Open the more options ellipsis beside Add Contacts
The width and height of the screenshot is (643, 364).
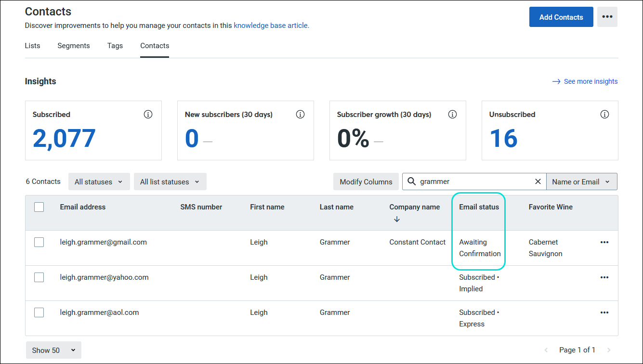coord(607,17)
